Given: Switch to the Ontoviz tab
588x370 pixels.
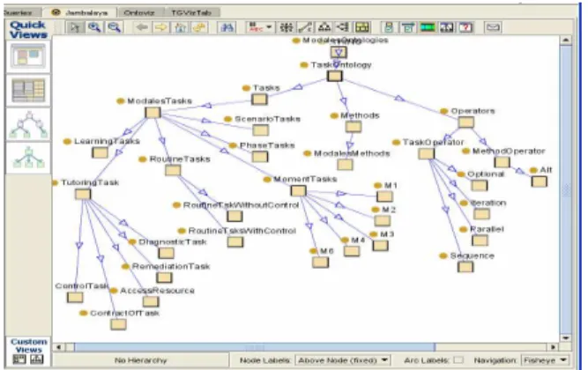Looking at the screenshot, I should click(139, 12).
